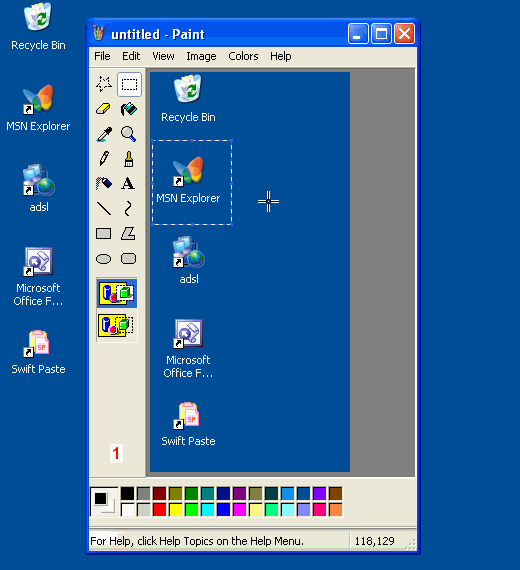Activate the Pick Color eyedropper tool
The height and width of the screenshot is (570, 520).
104,134
